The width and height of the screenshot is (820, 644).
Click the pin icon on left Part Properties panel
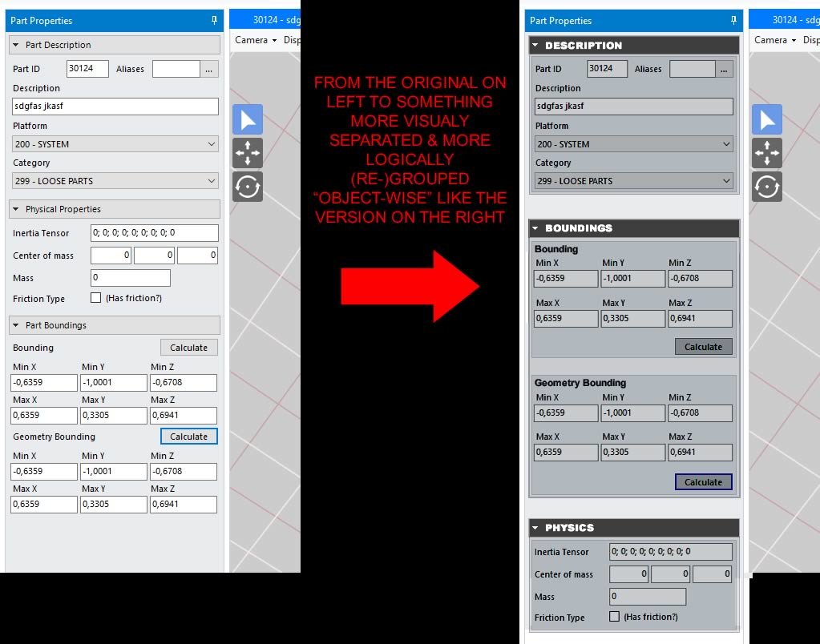[x=214, y=20]
